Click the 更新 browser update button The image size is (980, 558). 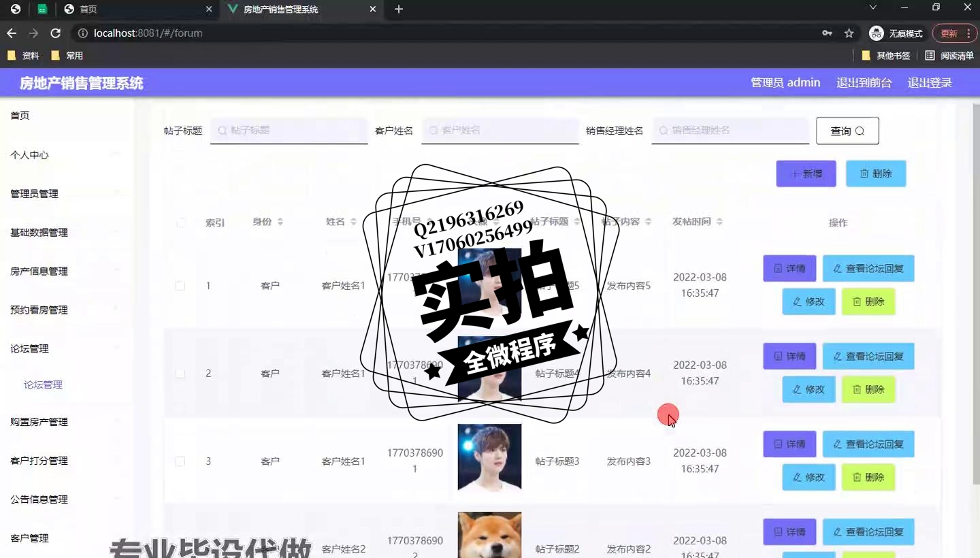[x=953, y=33]
